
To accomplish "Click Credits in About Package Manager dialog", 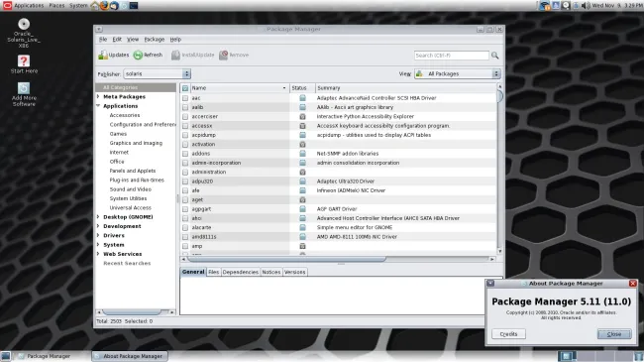I will click(x=508, y=334).
